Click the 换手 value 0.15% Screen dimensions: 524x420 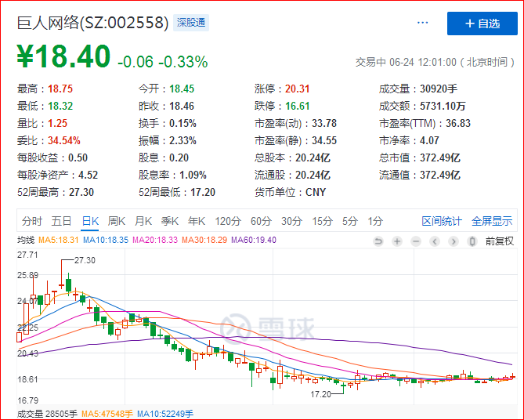(182, 123)
